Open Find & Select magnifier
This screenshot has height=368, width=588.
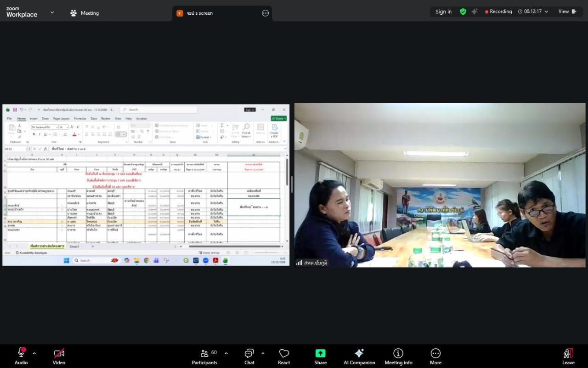(x=246, y=130)
